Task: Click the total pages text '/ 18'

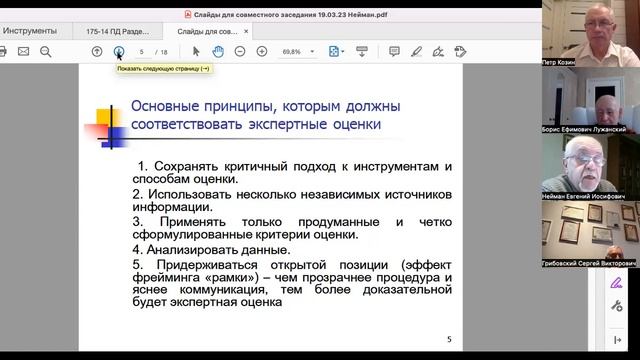Action: (162, 52)
